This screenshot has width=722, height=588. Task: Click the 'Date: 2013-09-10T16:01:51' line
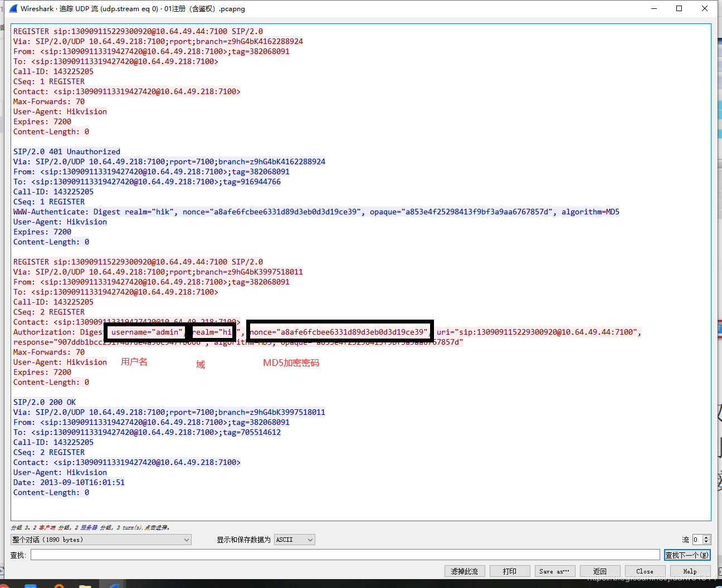click(x=69, y=482)
